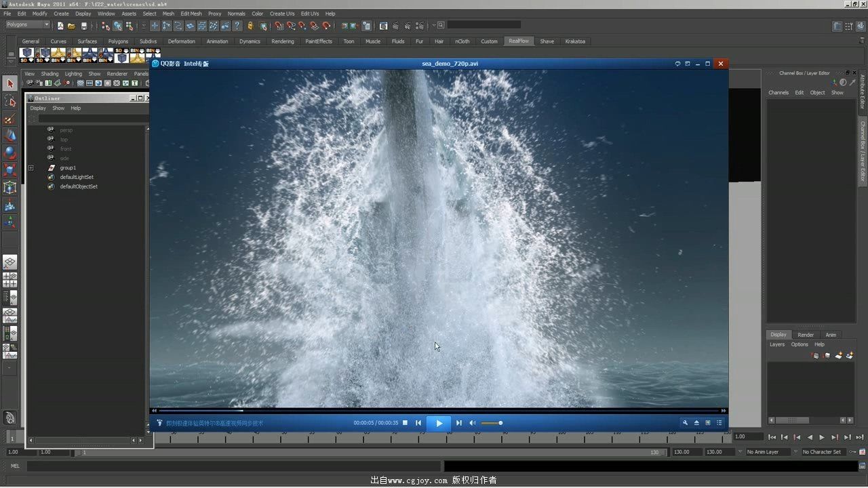The image size is (868, 488).
Task: Click the current frame field showing 1.00
Action: coord(747,437)
